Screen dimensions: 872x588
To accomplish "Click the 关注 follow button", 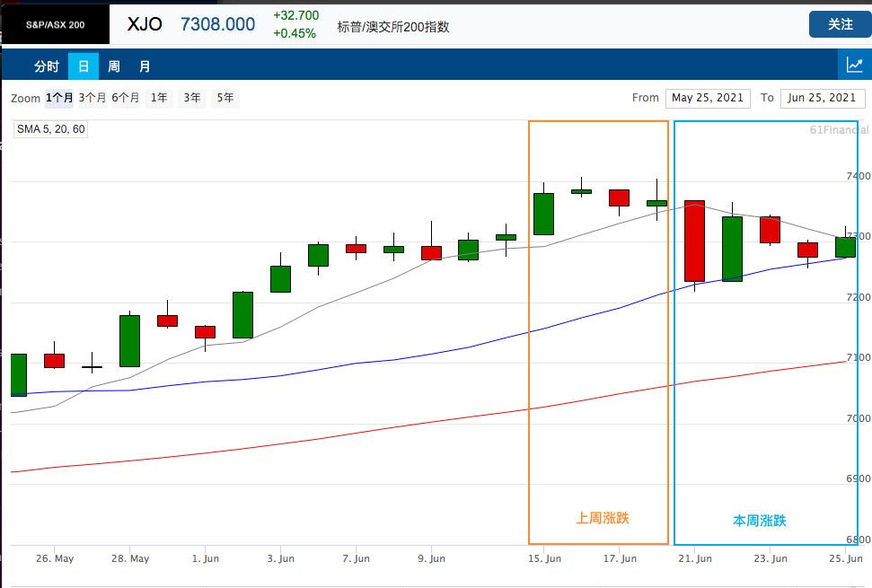I will (840, 24).
